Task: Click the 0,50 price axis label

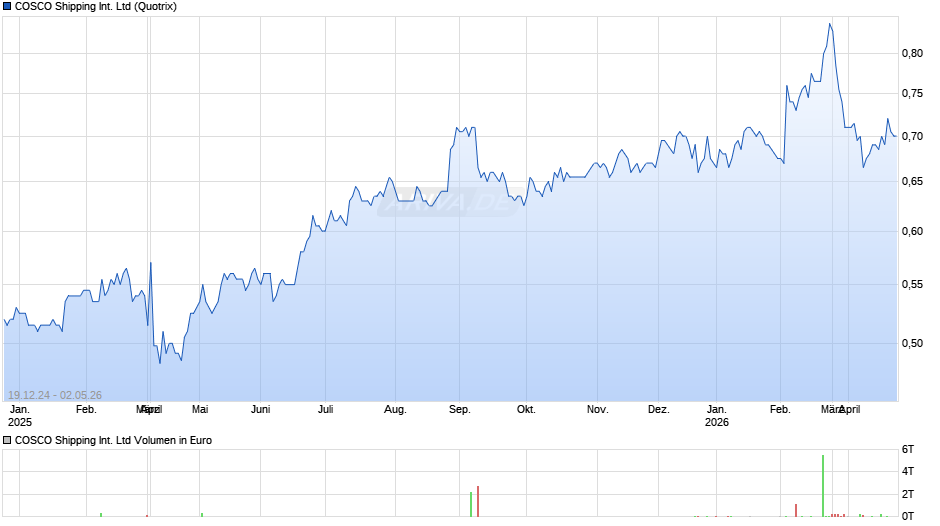Action: point(912,343)
